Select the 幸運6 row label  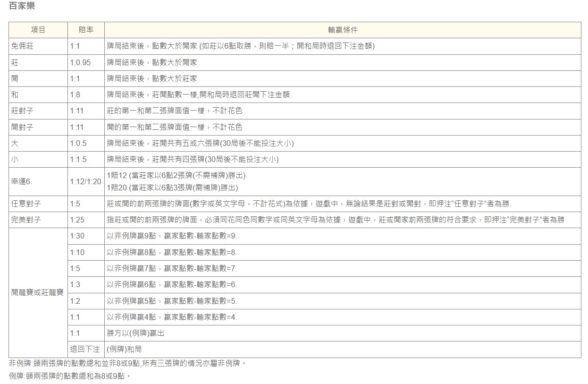point(21,181)
